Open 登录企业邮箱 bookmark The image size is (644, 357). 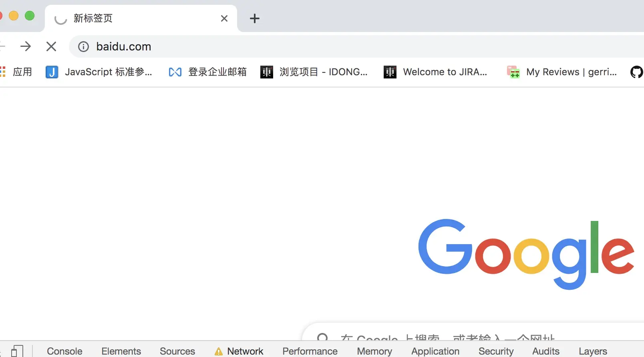tap(207, 72)
